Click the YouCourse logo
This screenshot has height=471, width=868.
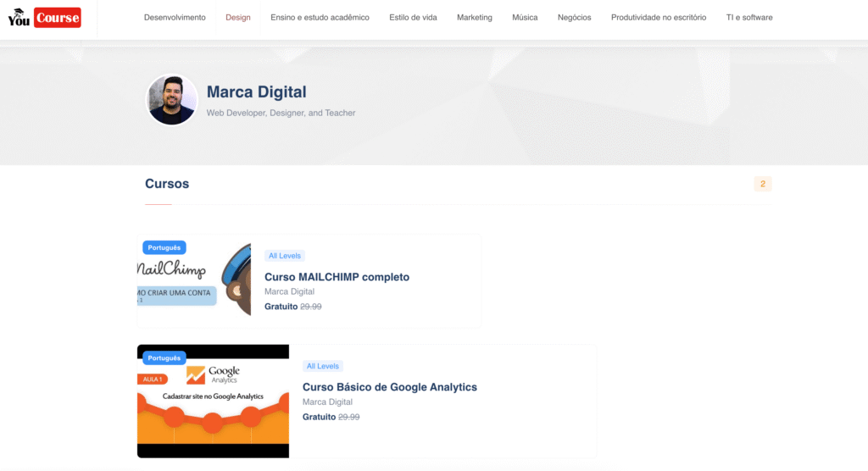[45, 18]
